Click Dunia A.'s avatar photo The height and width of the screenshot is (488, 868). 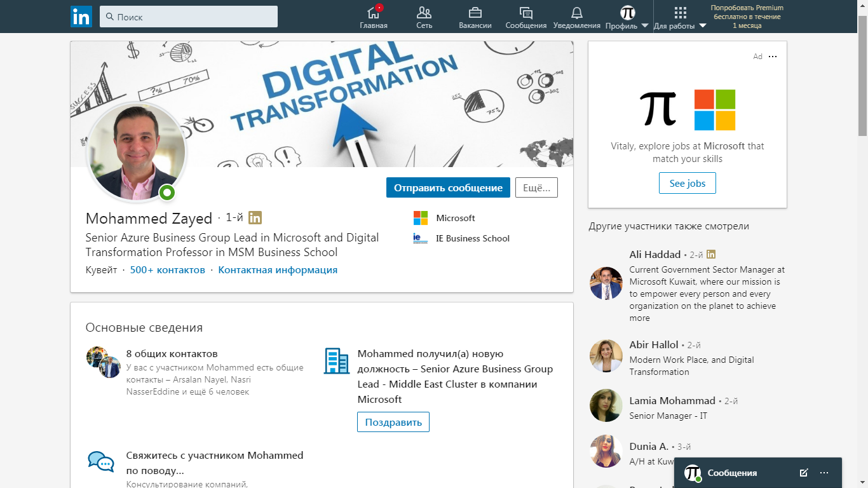click(606, 451)
